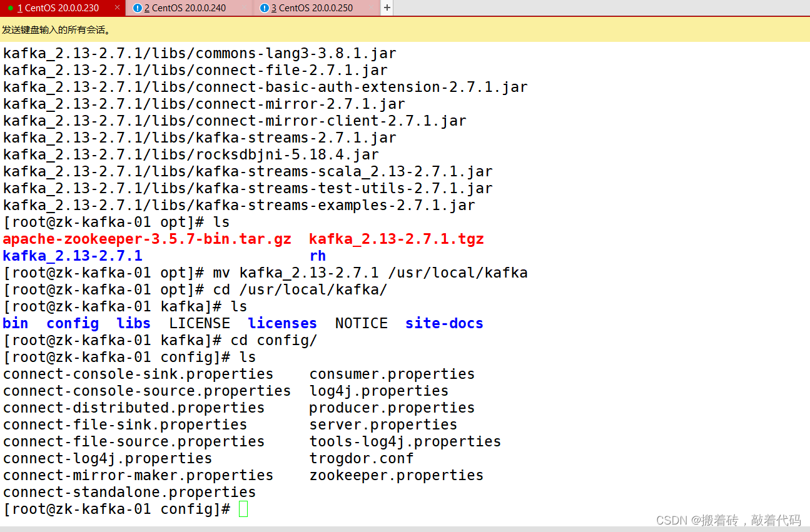The width and height of the screenshot is (810, 532).
Task: Click the blue libs directory name
Action: click(x=134, y=324)
